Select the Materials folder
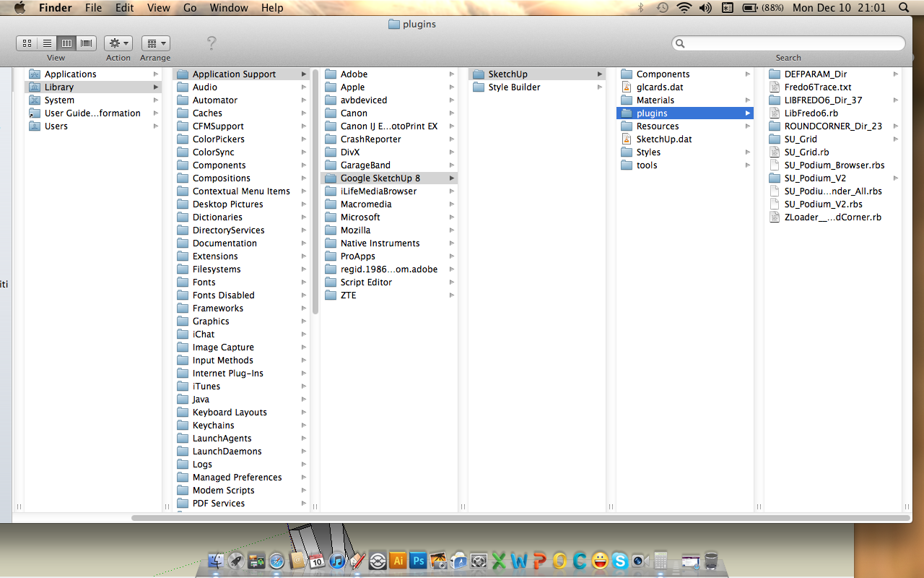 pyautogui.click(x=655, y=100)
